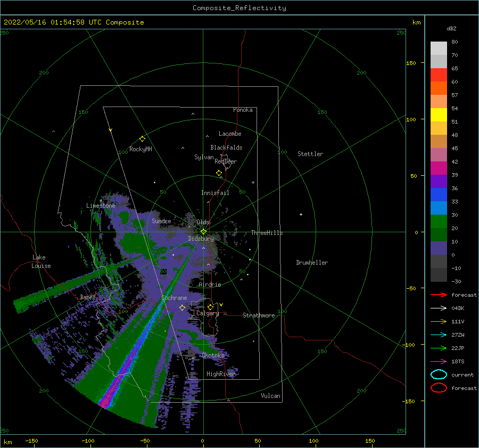Click the Strathmore label
This screenshot has width=479, height=448.
coord(259,315)
